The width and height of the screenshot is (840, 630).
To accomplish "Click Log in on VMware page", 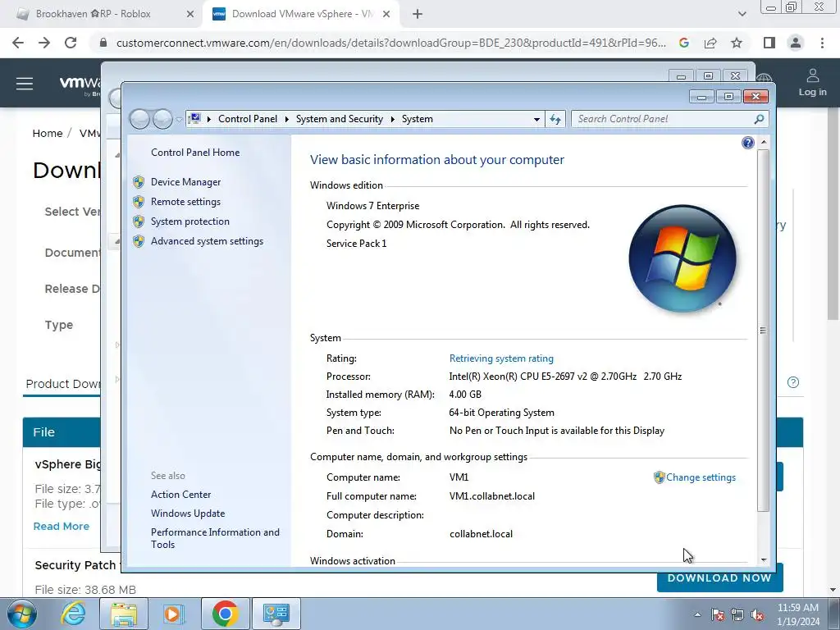I will coord(812,83).
